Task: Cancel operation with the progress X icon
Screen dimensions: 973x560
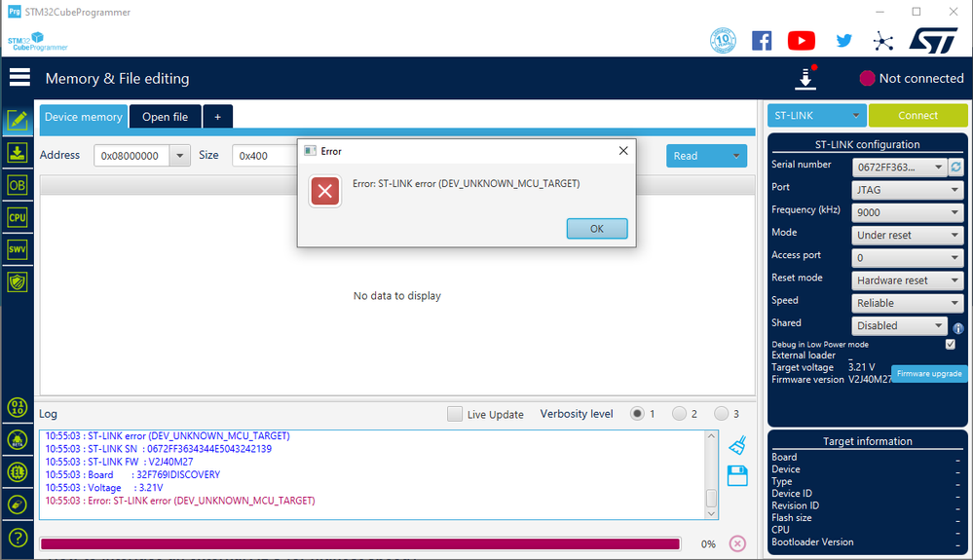Action: [737, 543]
